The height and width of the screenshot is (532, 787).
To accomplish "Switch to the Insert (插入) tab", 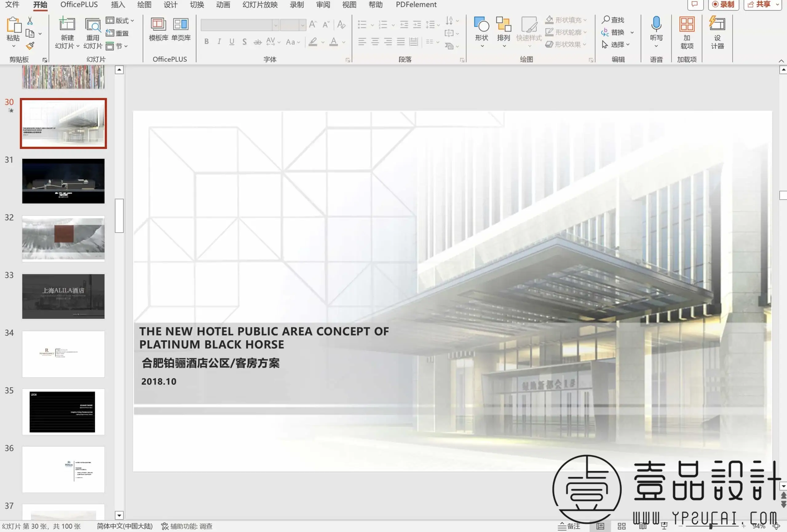I will 118,4.
